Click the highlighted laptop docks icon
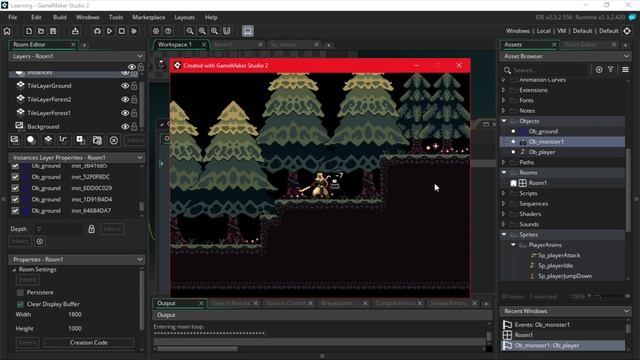The height and width of the screenshot is (360, 640). [248, 31]
